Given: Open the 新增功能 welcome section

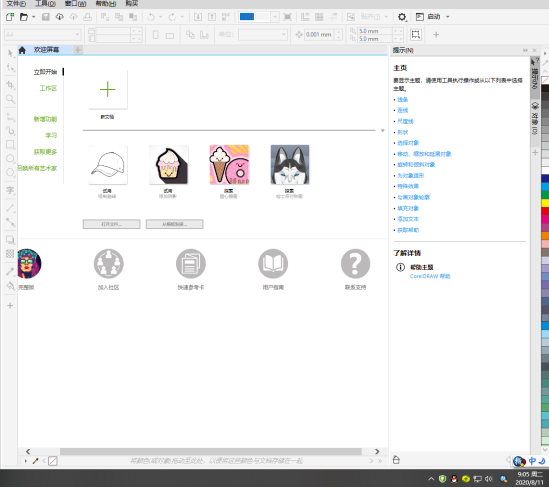Looking at the screenshot, I should [45, 119].
